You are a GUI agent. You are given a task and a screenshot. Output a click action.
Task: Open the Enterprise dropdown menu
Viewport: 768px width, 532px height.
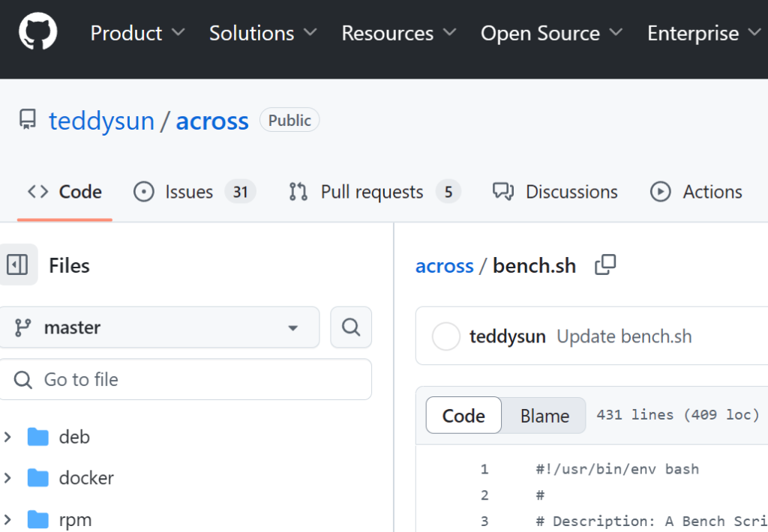(x=704, y=33)
